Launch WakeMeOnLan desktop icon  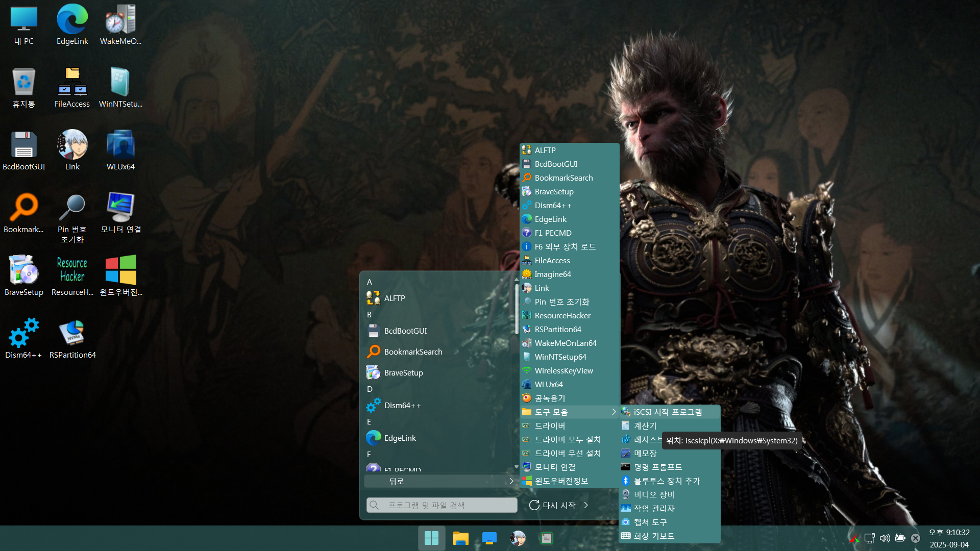pos(120,20)
